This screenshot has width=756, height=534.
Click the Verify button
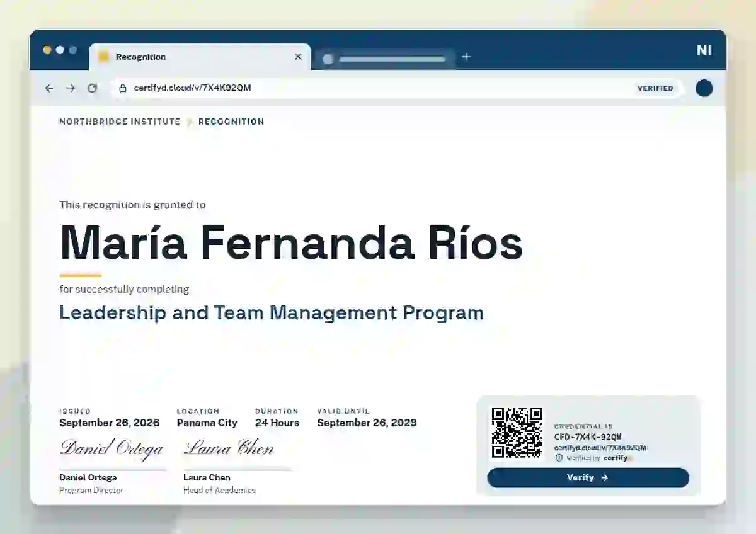pos(588,477)
